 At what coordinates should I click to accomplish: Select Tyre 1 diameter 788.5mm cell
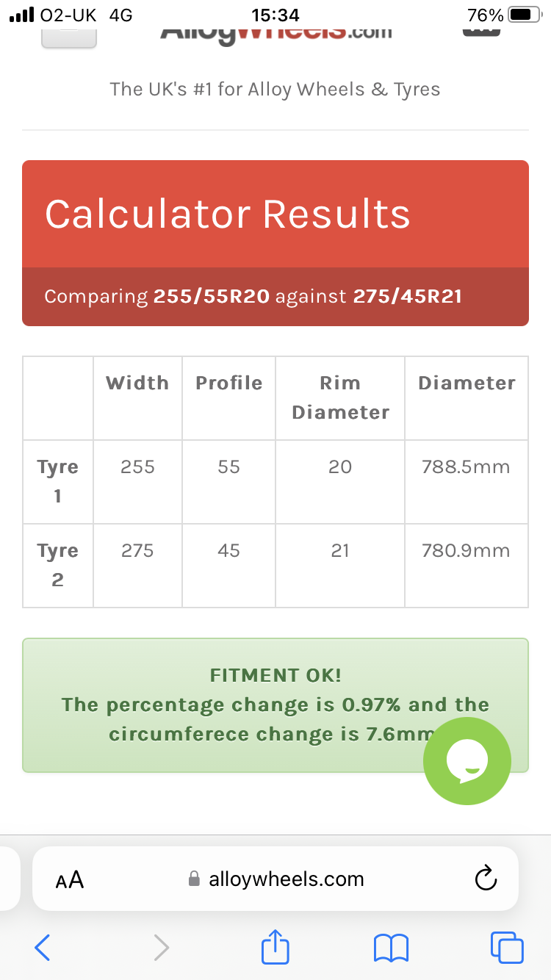[466, 467]
